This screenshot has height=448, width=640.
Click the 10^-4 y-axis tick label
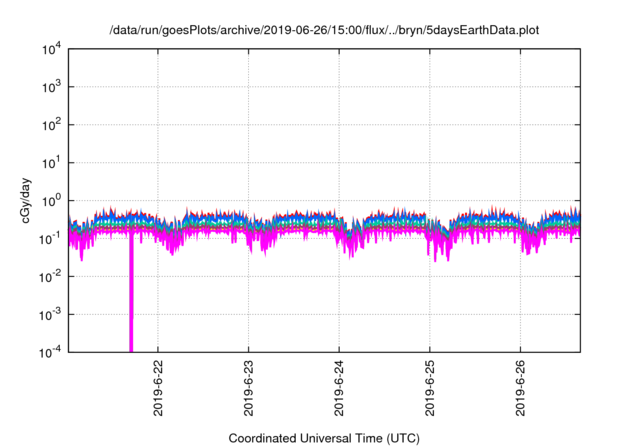click(51, 352)
